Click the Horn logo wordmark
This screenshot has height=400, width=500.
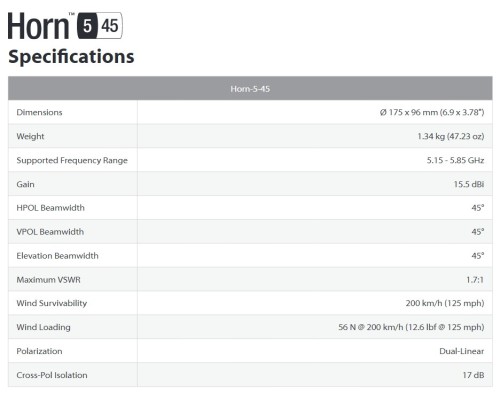click(38, 26)
